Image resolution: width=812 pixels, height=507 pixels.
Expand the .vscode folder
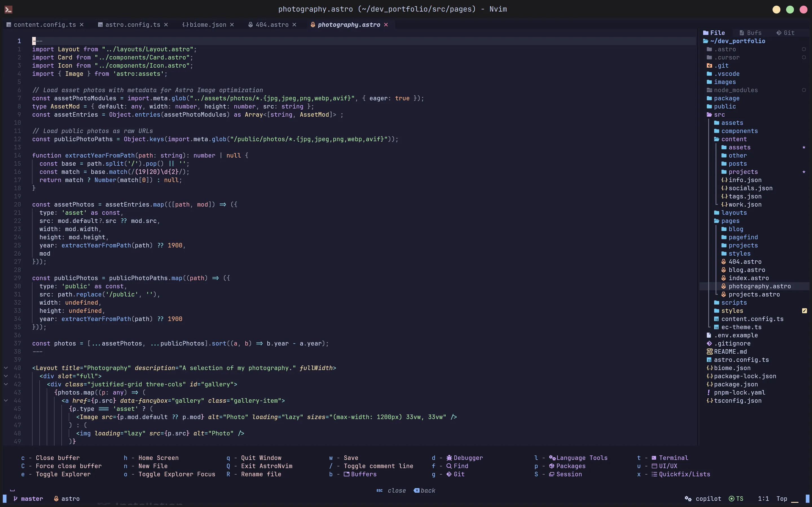tap(723, 74)
